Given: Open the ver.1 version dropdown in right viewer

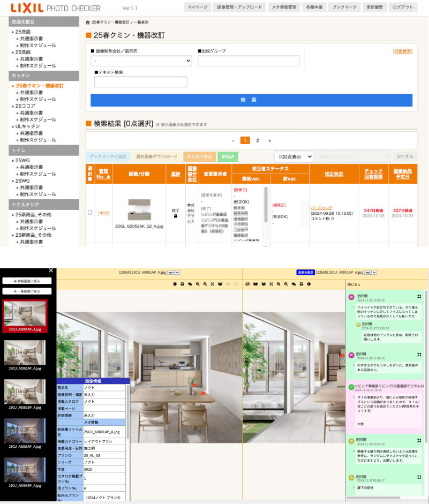Looking at the screenshot, I should [x=371, y=273].
